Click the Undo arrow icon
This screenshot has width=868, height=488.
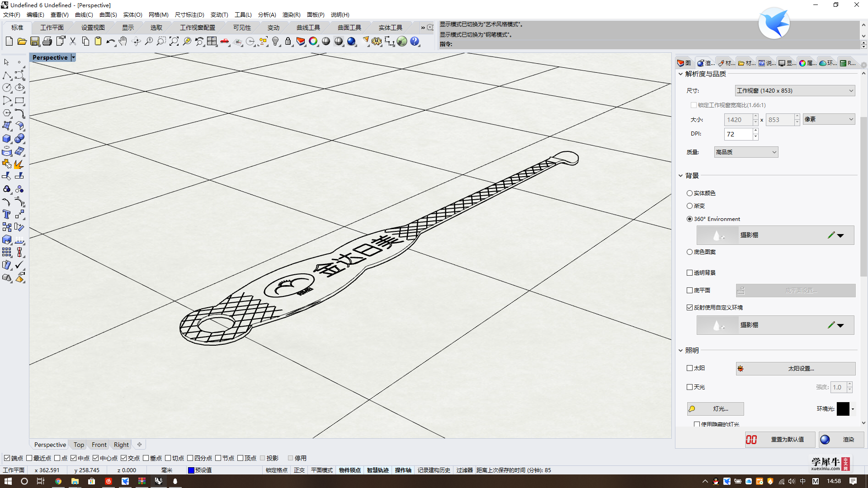[x=110, y=42]
